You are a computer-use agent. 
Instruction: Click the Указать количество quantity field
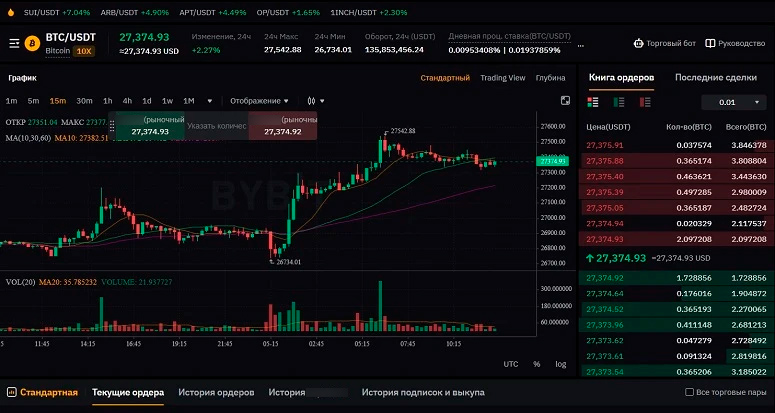(216, 126)
